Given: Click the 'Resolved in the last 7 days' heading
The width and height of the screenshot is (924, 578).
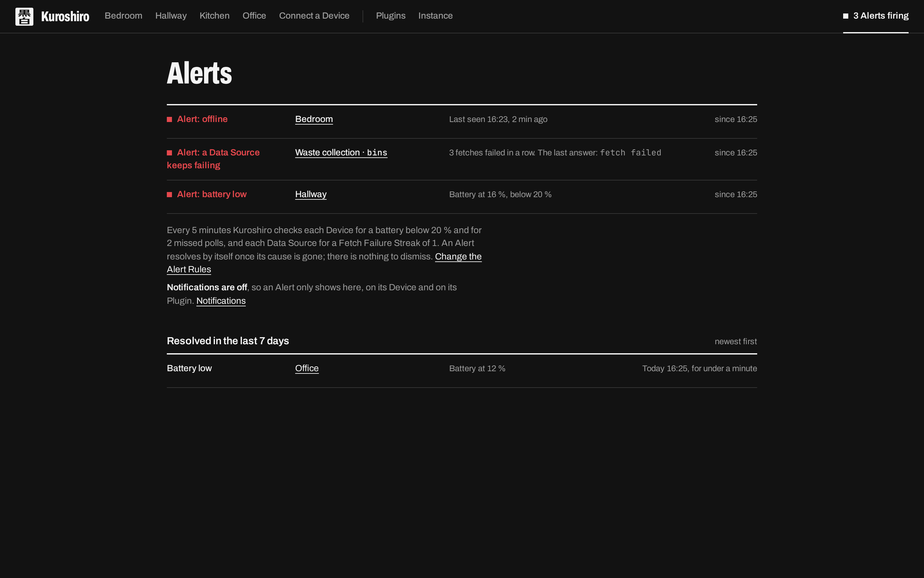Looking at the screenshot, I should [x=228, y=341].
